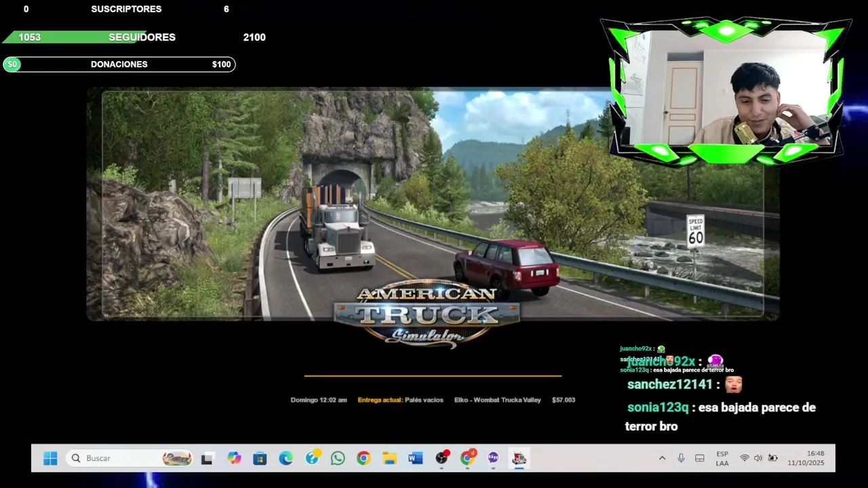Image resolution: width=868 pixels, height=488 pixels.
Task: Open the Get Help taskbar icon
Action: (312, 459)
